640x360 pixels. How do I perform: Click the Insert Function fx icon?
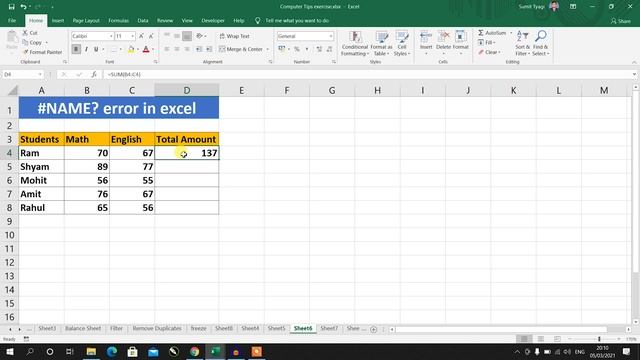94,74
